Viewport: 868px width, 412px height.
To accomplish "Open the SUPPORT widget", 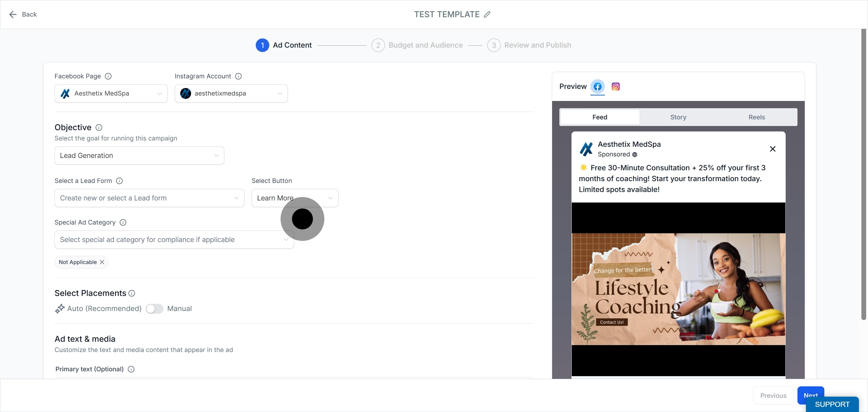I will pos(832,404).
